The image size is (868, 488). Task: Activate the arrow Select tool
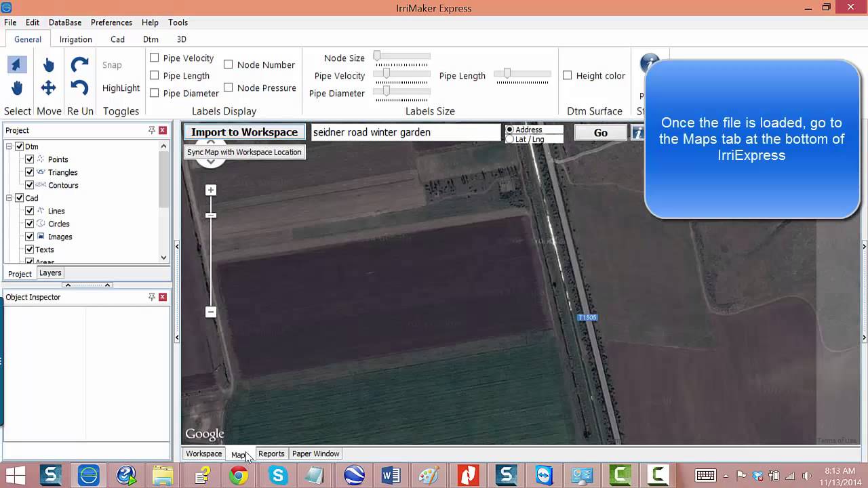pyautogui.click(x=17, y=64)
